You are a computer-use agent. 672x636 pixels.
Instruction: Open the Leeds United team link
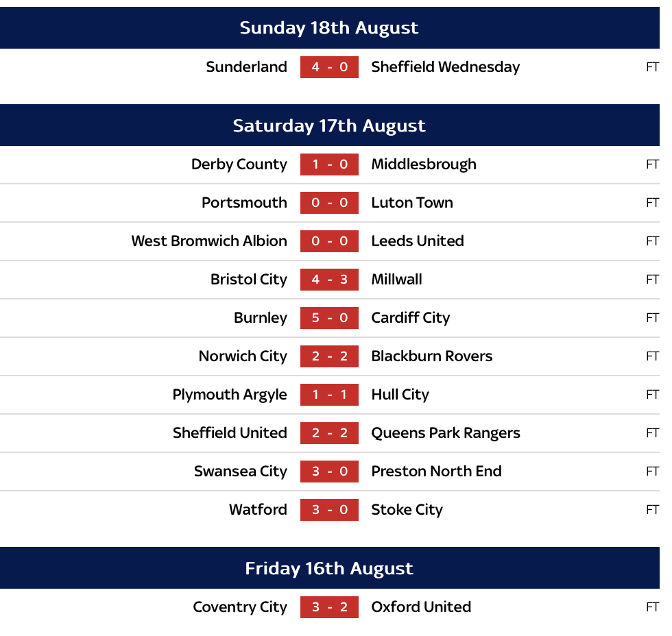click(417, 241)
